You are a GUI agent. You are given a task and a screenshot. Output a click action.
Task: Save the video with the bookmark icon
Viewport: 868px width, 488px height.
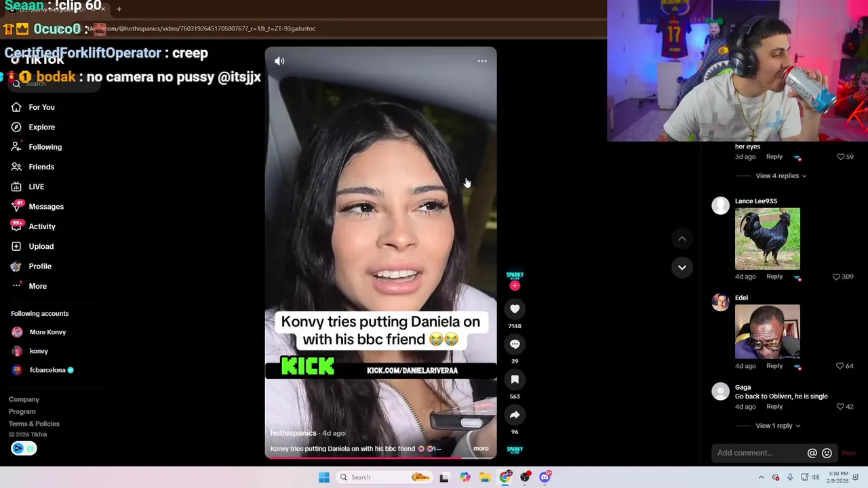click(515, 380)
